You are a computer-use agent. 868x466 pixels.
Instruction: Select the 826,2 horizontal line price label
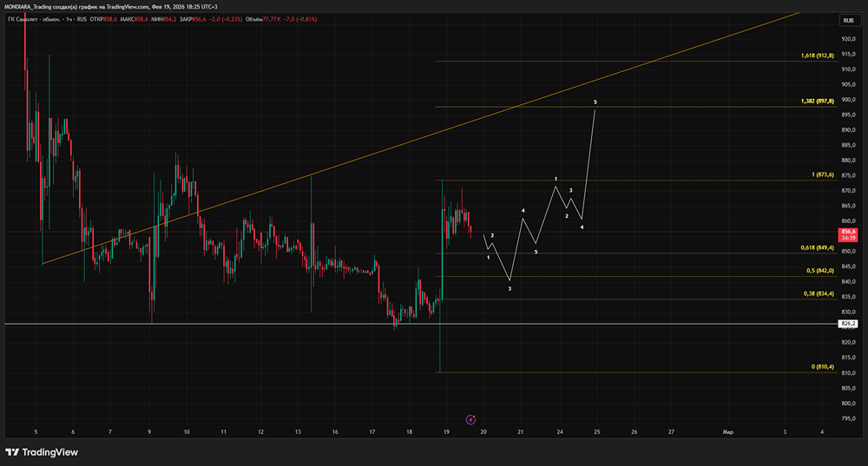(848, 324)
